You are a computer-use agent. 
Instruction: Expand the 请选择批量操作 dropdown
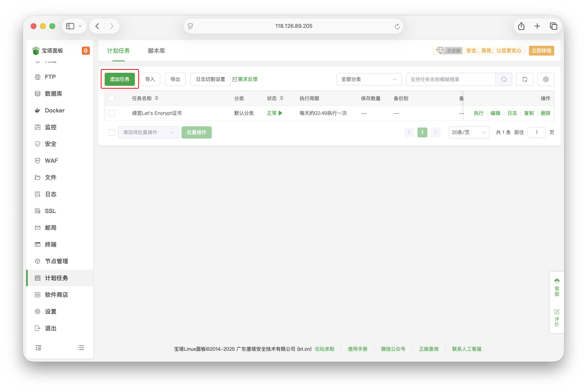149,132
